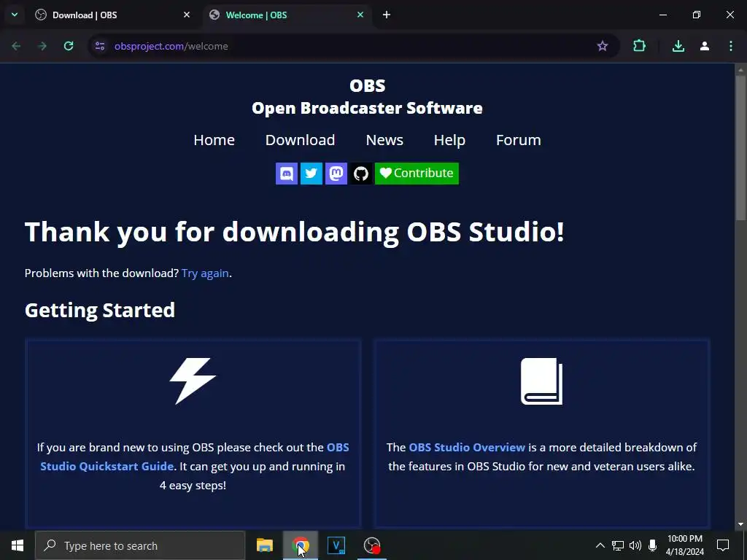The height and width of the screenshot is (560, 747).
Task: Open the News navigation item
Action: point(384,140)
